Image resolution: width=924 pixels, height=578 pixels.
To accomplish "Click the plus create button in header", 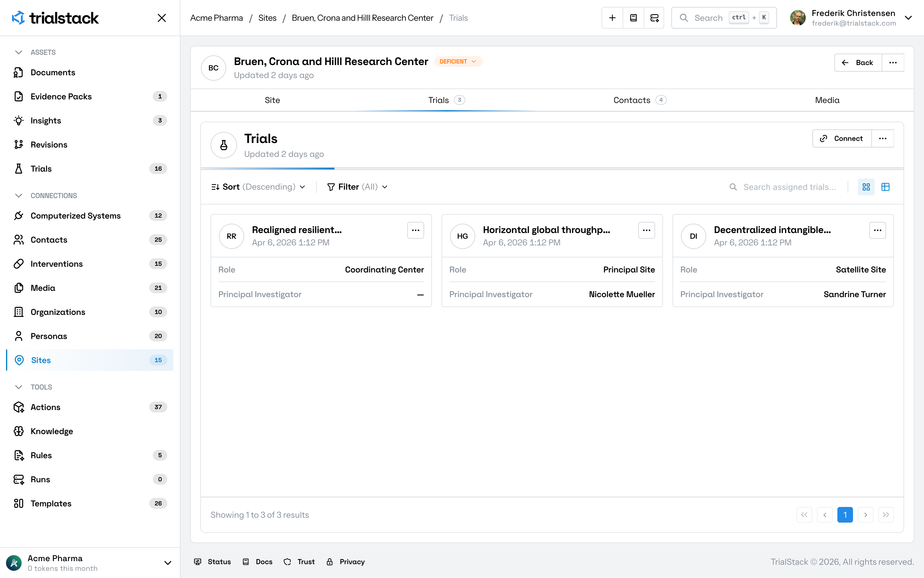I will coord(612,18).
